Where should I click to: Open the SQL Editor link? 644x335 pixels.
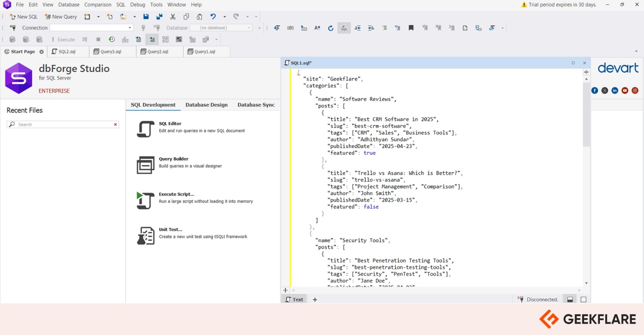[x=170, y=124]
